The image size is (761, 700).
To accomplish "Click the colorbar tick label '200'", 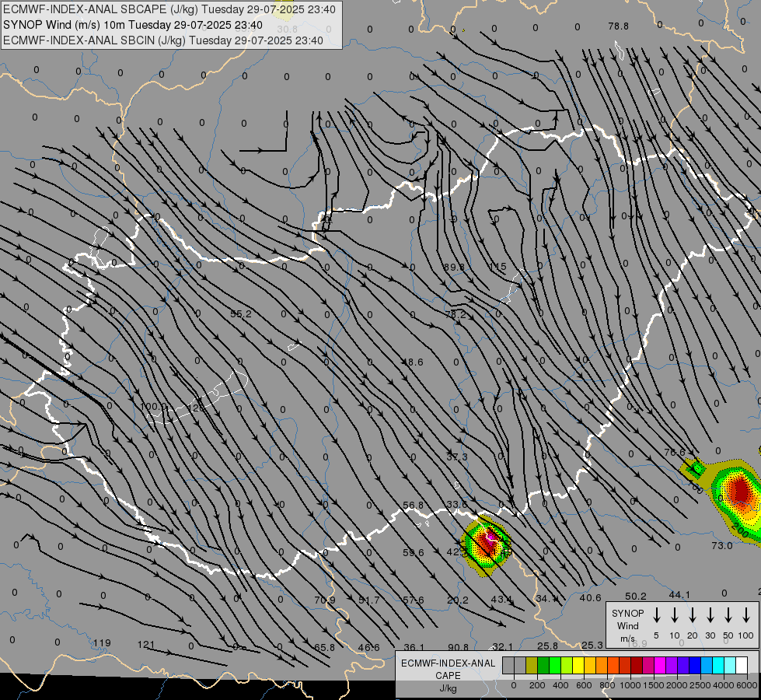I will coord(537,685).
